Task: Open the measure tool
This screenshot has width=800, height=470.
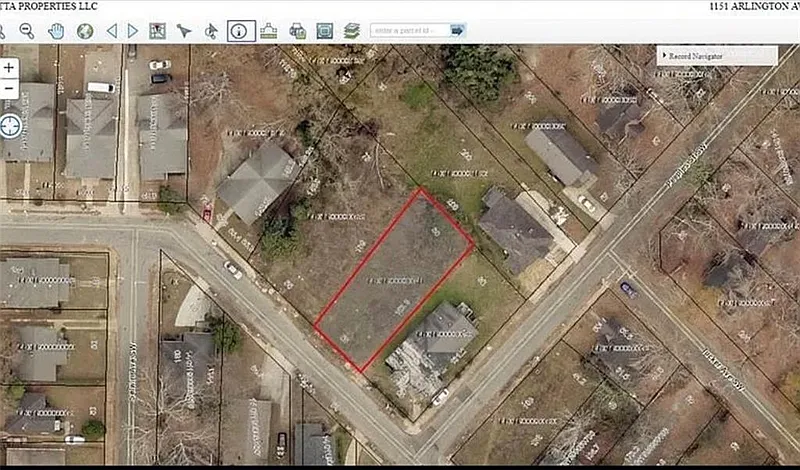Action: click(268, 31)
